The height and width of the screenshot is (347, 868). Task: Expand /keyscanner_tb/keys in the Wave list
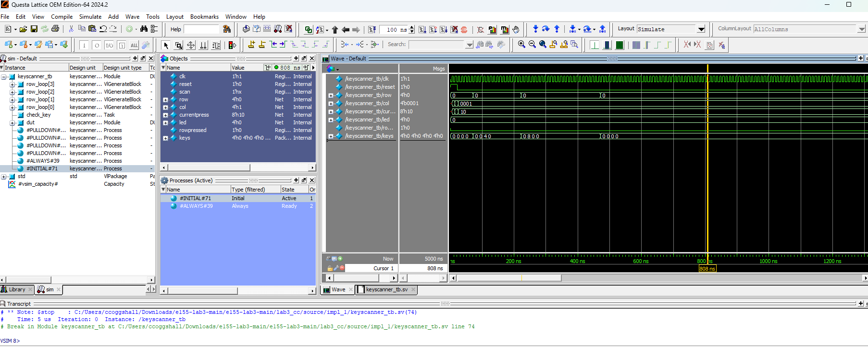(x=331, y=136)
